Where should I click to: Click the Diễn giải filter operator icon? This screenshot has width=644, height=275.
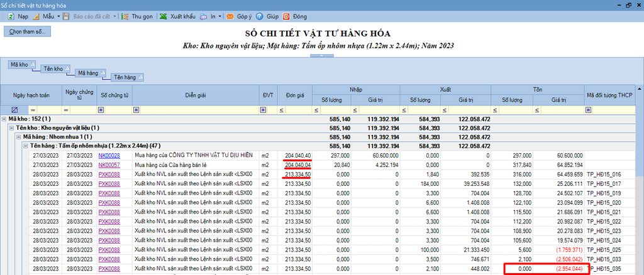point(136,110)
